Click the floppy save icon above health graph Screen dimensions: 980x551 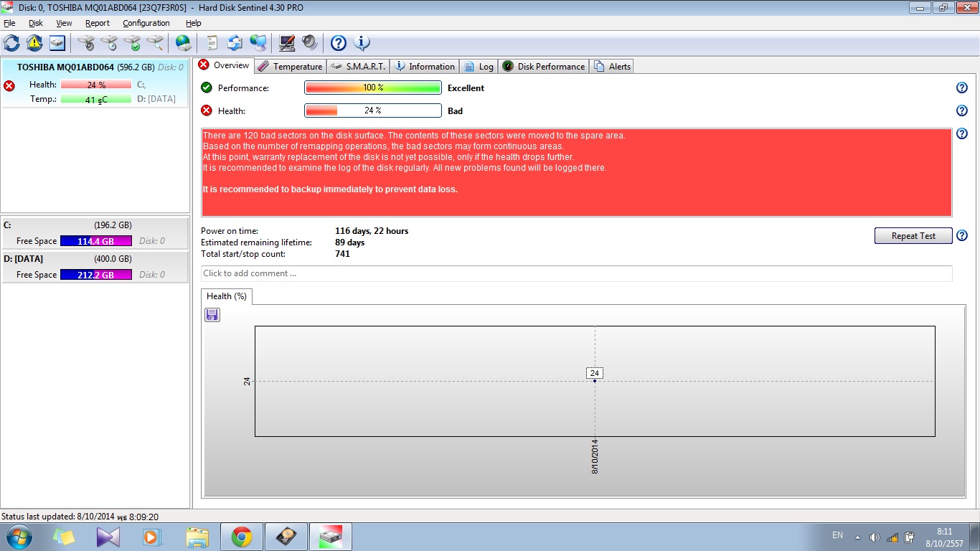(212, 315)
